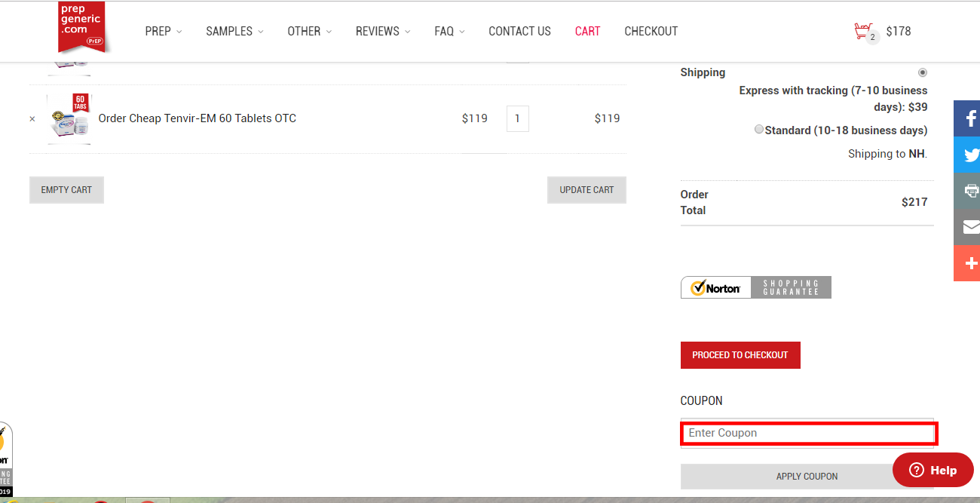Focus the Enter Coupon field
Screen dimensions: 980x503
pos(808,433)
